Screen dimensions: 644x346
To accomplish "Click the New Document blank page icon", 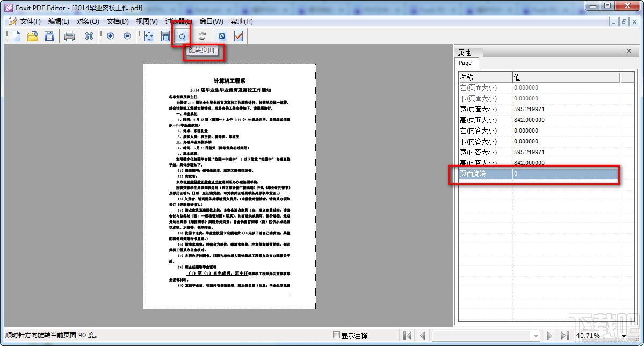I will (16, 36).
